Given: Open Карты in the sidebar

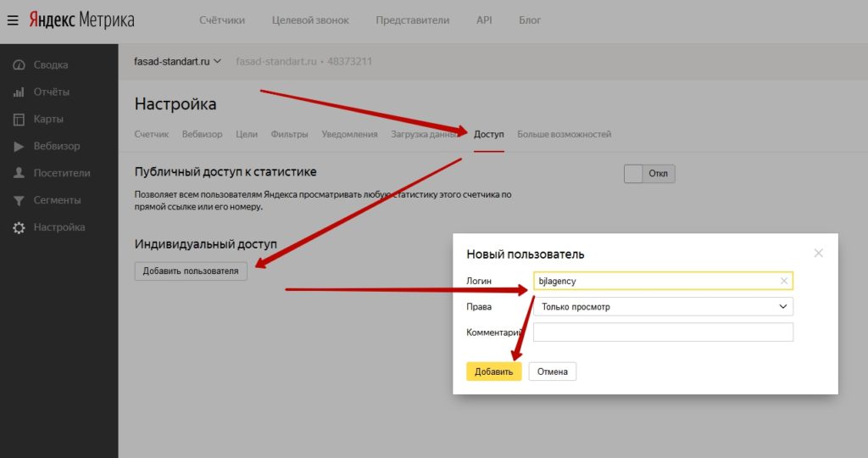Looking at the screenshot, I should click(x=48, y=119).
